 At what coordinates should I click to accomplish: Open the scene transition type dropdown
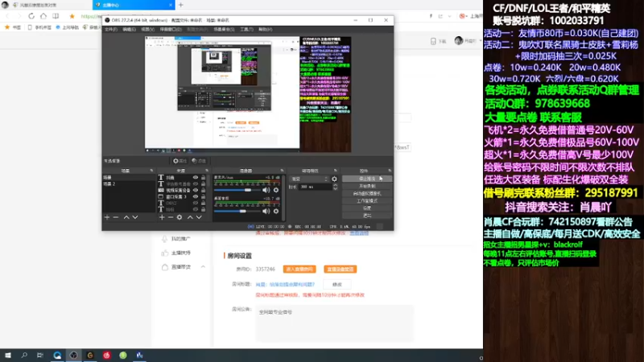tap(309, 179)
